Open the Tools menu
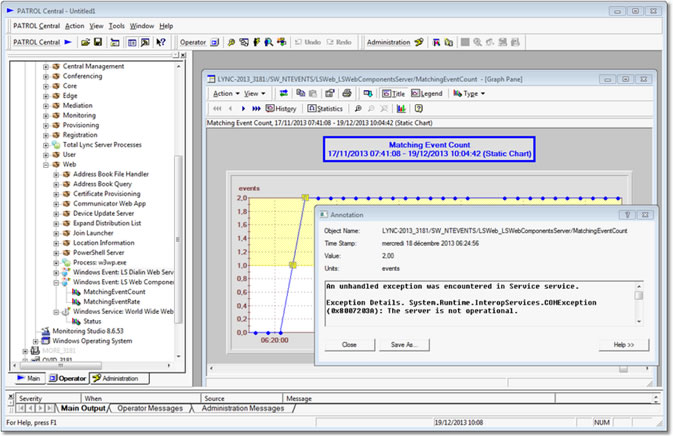673x437 pixels. 118,26
